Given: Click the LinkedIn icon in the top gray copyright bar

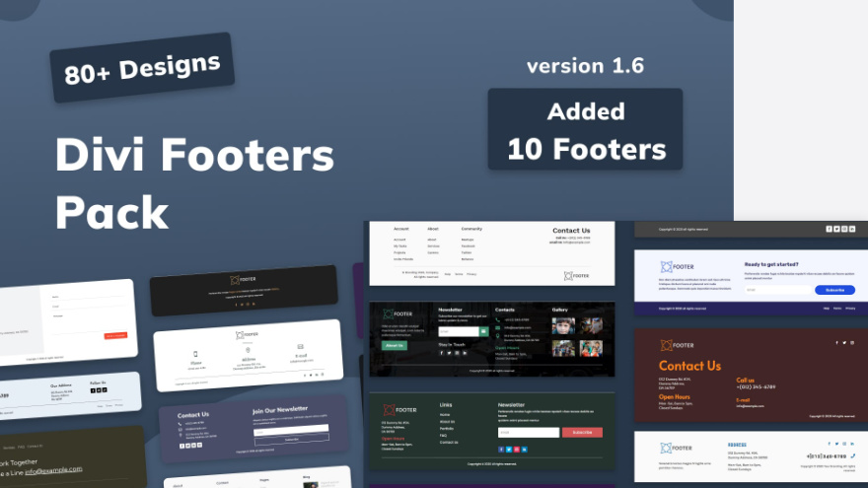Looking at the screenshot, I should [x=850, y=229].
